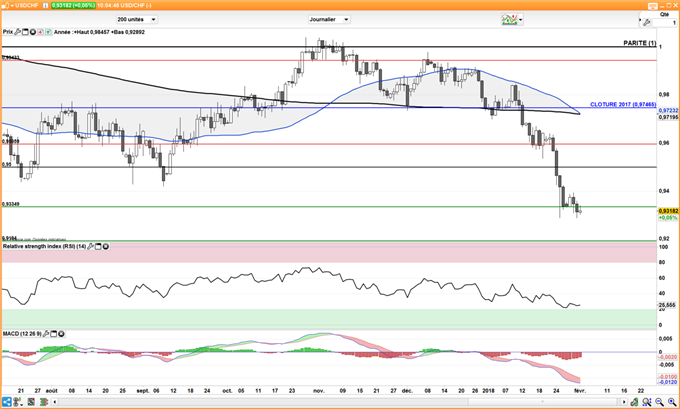
Task: Click the Prix panel window icon
Action: coord(25,32)
